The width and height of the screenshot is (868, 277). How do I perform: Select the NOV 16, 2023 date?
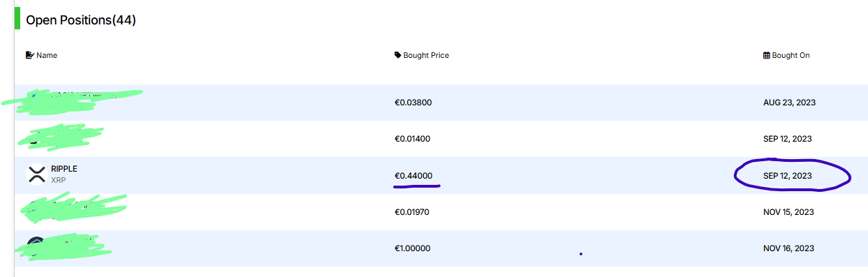(789, 248)
